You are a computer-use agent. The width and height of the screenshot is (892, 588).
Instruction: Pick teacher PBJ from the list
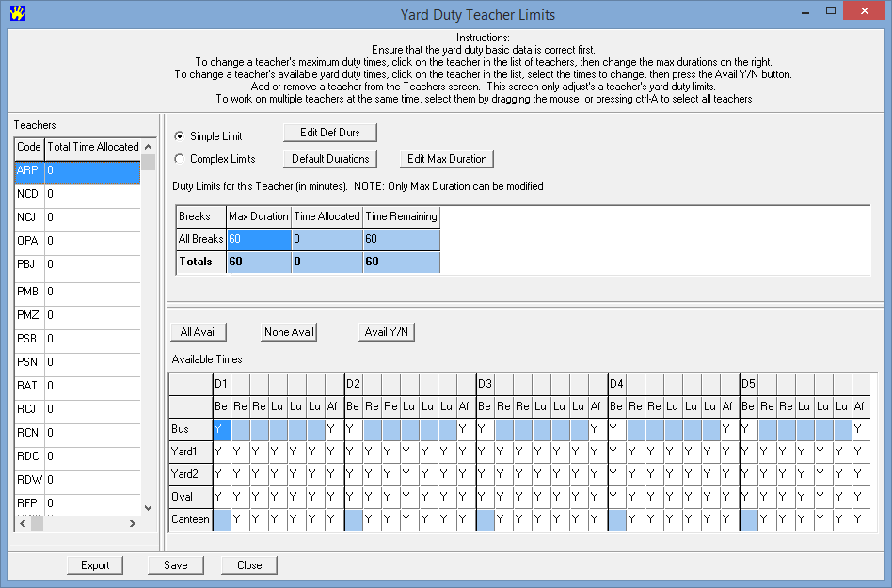(x=77, y=268)
